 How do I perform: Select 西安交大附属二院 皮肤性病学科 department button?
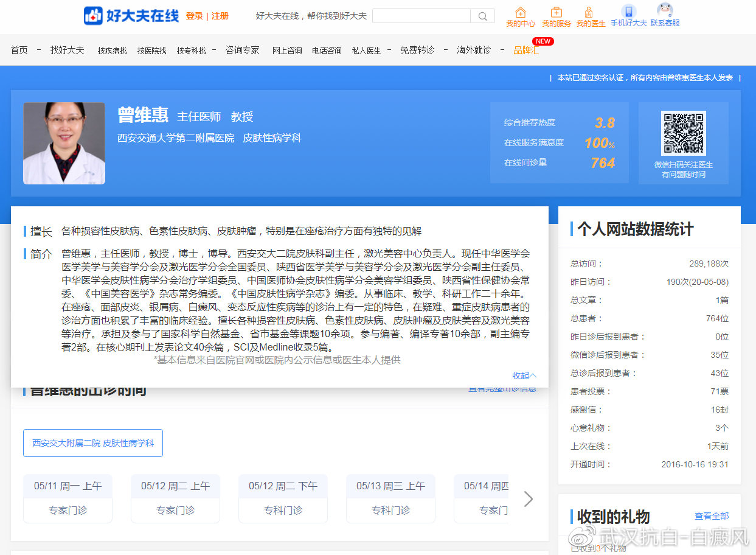[x=92, y=444]
